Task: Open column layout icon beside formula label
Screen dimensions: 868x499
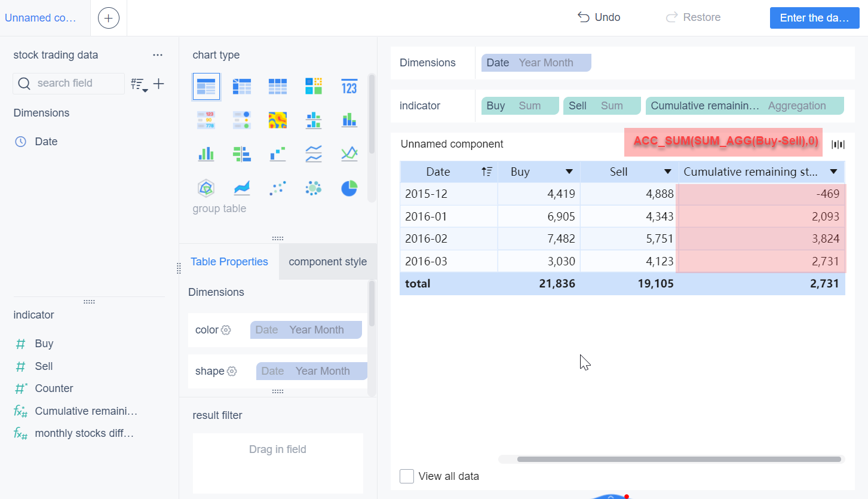Action: pyautogui.click(x=838, y=144)
